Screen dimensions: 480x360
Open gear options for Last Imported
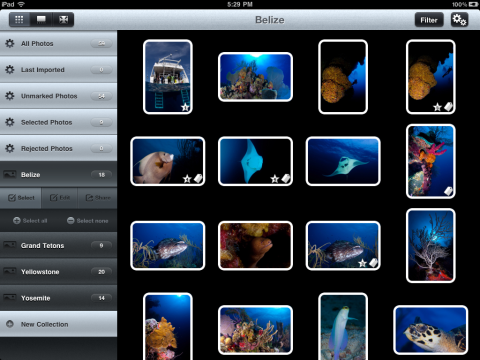(10, 70)
